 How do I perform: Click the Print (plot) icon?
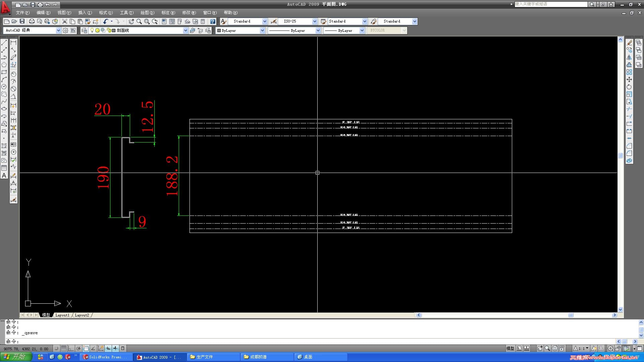(x=32, y=21)
